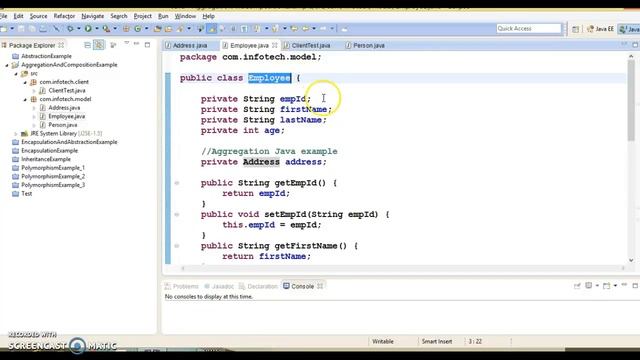640x360 pixels.
Task: Switch to the ClientTest.java editor tab
Action: [311, 45]
